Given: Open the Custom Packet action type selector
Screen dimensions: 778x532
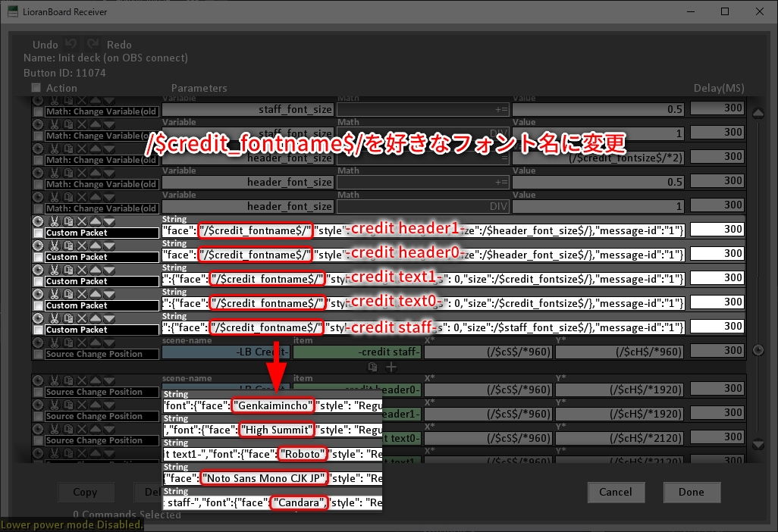Looking at the screenshot, I should 102,233.
